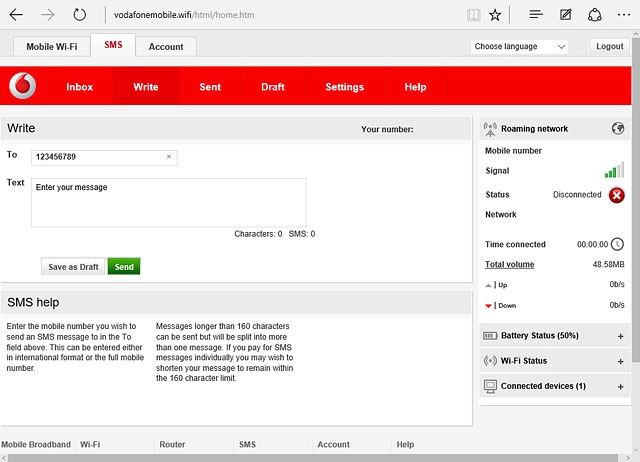
Task: Open the Choose language dropdown
Action: (519, 47)
